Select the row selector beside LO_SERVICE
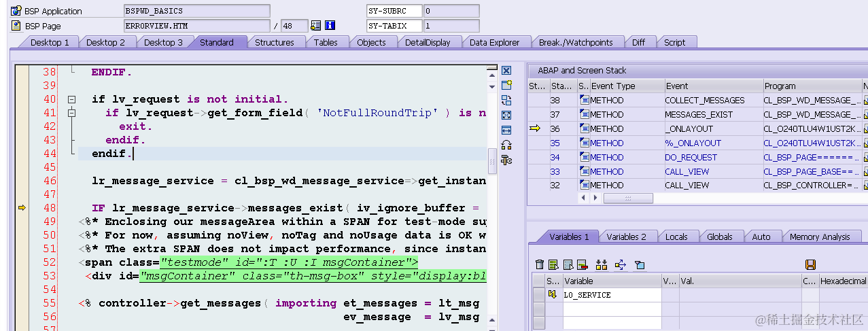Image resolution: width=868 pixels, height=331 pixels. pyautogui.click(x=539, y=294)
